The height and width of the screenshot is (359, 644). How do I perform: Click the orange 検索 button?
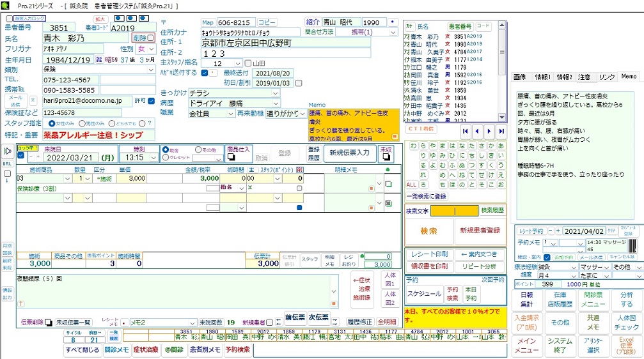[428, 231]
